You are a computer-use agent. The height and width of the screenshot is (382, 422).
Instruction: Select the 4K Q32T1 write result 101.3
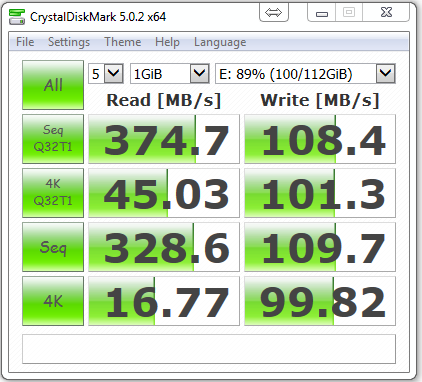pos(320,193)
